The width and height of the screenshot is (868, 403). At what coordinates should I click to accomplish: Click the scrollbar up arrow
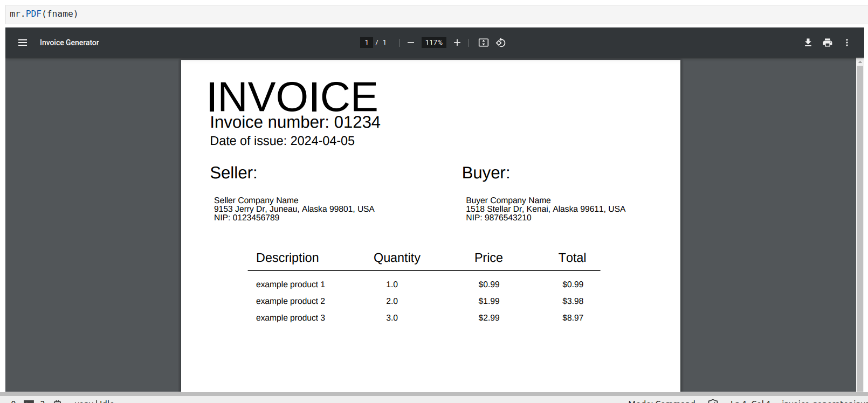[860, 62]
